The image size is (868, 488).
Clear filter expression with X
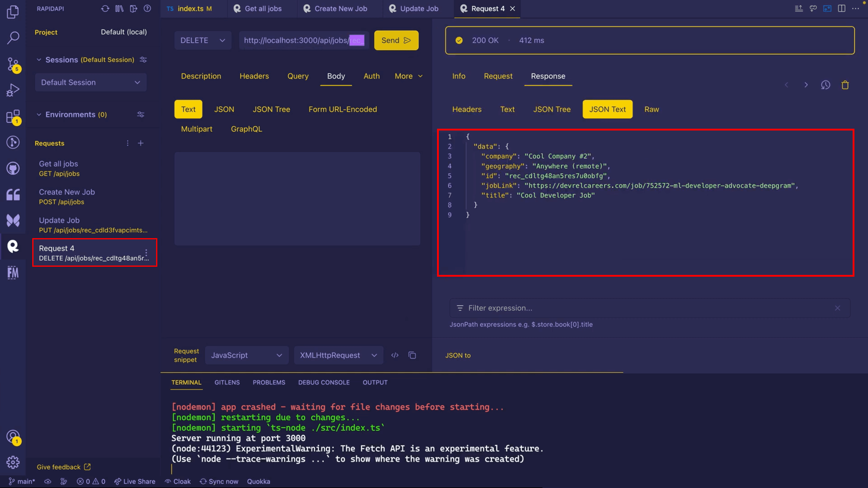[x=837, y=308]
